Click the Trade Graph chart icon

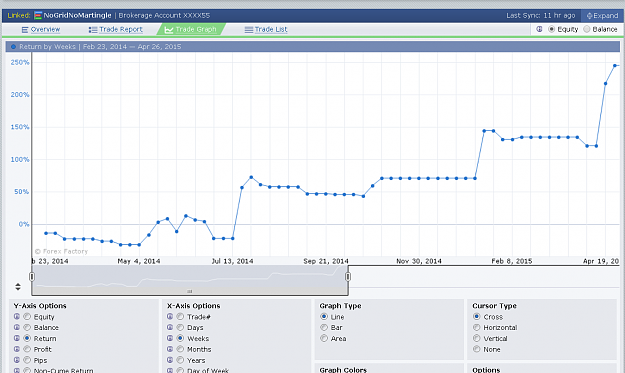coord(169,30)
